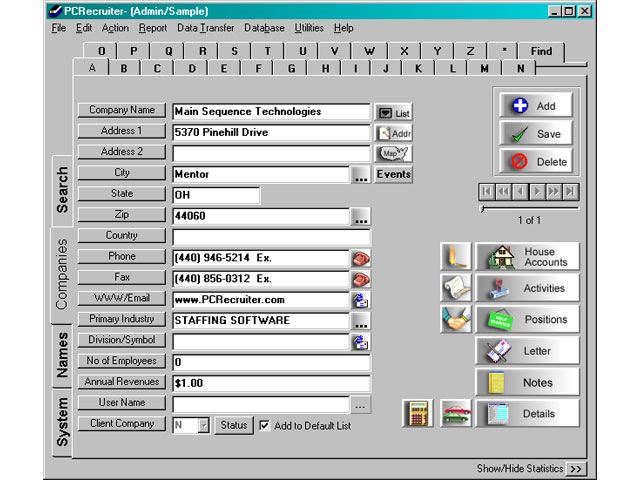This screenshot has height=480, width=640.
Task: Open User Name ellipsis picker
Action: pyautogui.click(x=360, y=404)
